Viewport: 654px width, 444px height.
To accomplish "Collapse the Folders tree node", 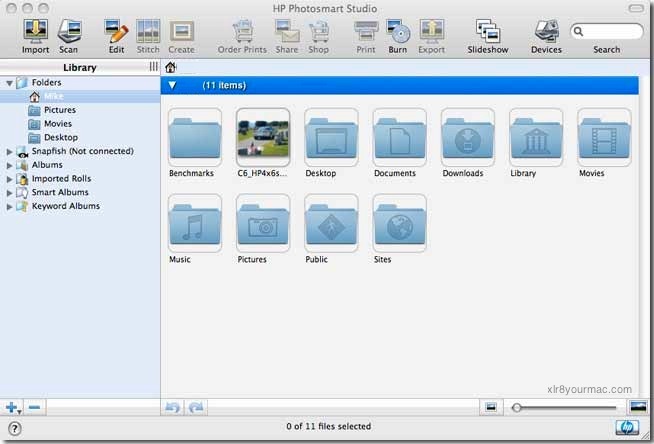I will [x=9, y=83].
